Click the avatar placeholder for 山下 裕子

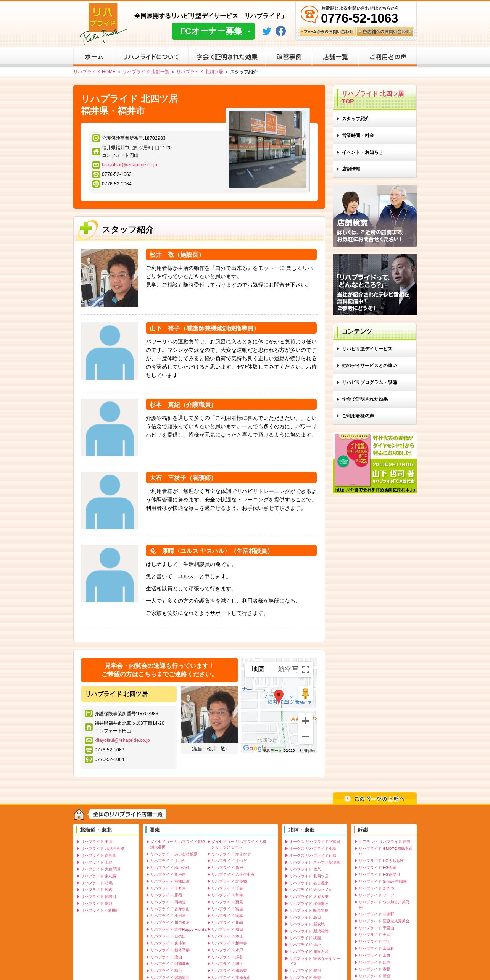pyautogui.click(x=110, y=351)
